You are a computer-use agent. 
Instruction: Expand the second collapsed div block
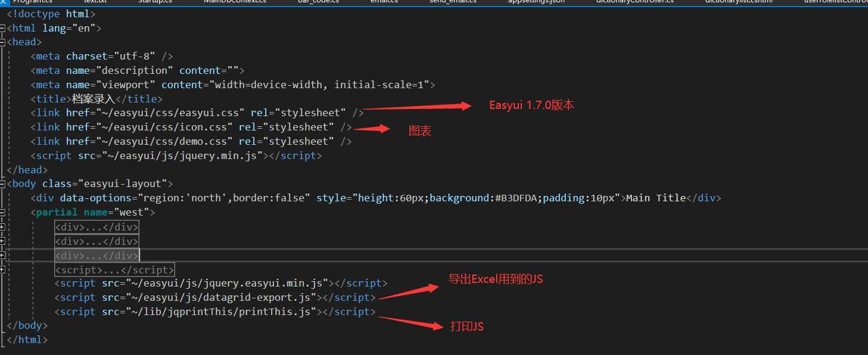[2, 241]
